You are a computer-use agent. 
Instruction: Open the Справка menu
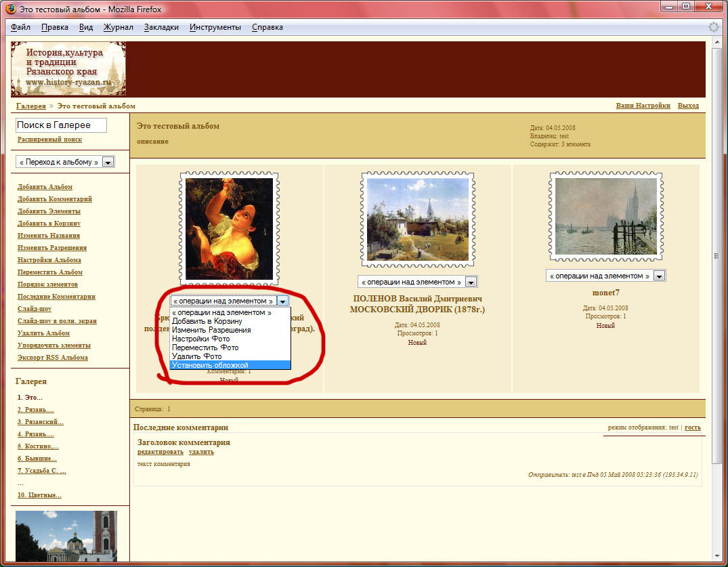(x=267, y=27)
